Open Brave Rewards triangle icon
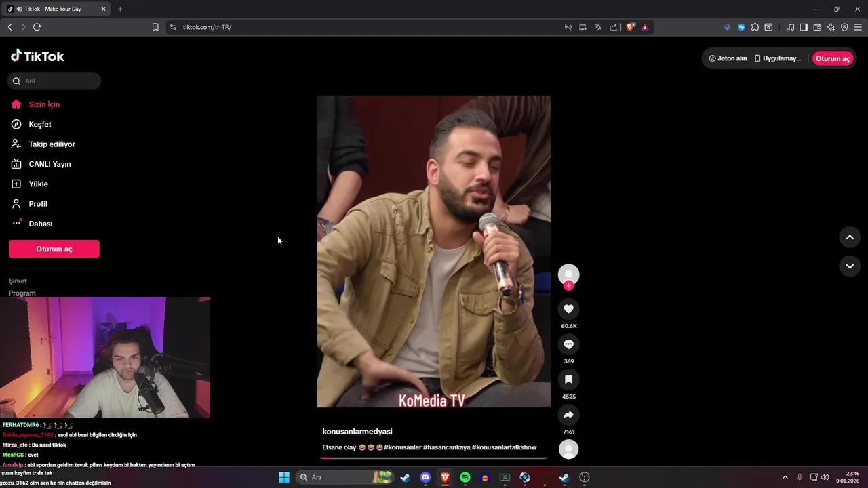The width and height of the screenshot is (868, 488). coord(645,27)
